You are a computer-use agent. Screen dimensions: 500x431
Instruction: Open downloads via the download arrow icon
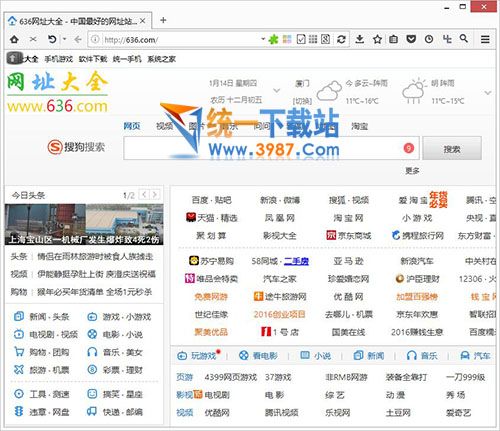(359, 39)
